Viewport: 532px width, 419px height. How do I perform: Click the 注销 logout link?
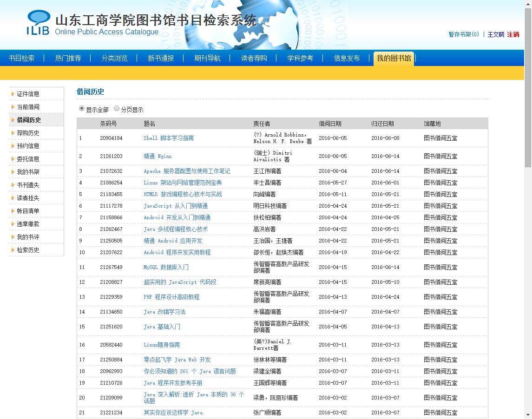513,34
